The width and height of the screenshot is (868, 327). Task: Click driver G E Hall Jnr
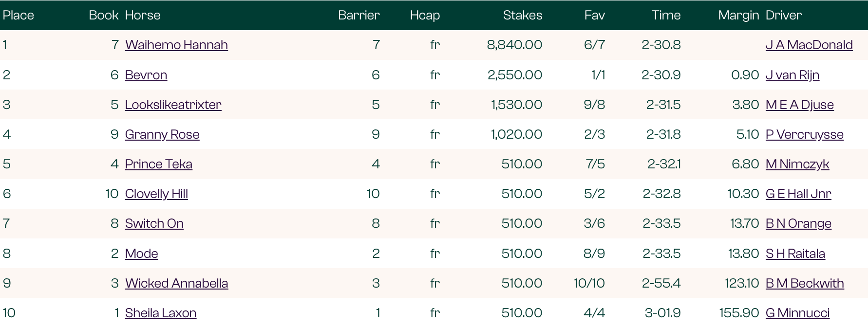(x=798, y=194)
